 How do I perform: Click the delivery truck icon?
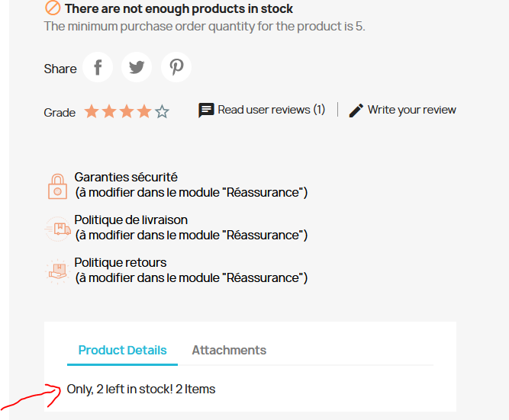[58, 228]
